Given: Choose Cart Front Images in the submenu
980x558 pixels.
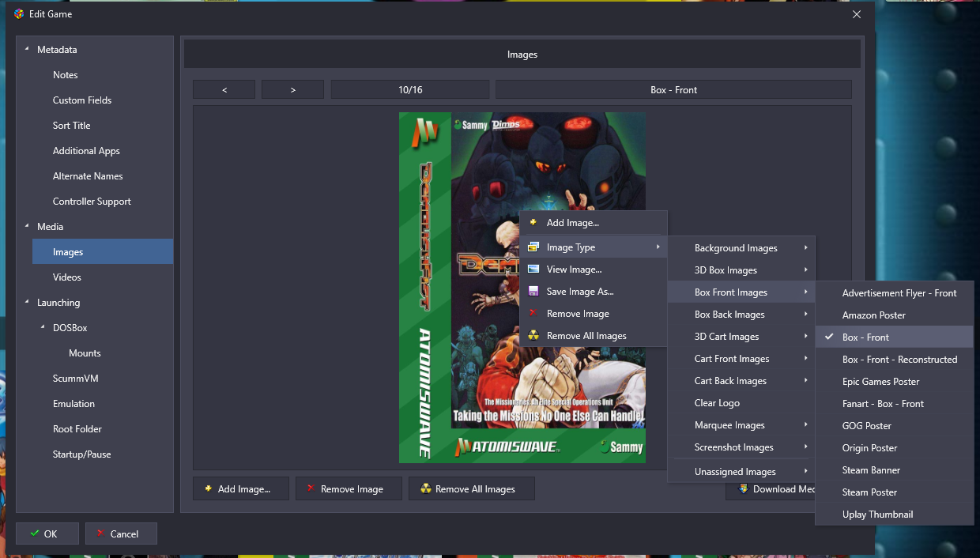Looking at the screenshot, I should pos(741,359).
